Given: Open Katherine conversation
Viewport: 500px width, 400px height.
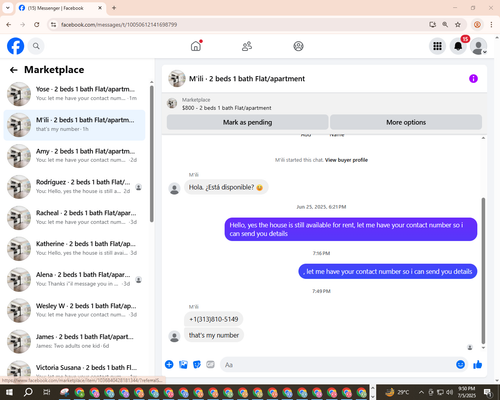Looking at the screenshot, I should [74, 249].
